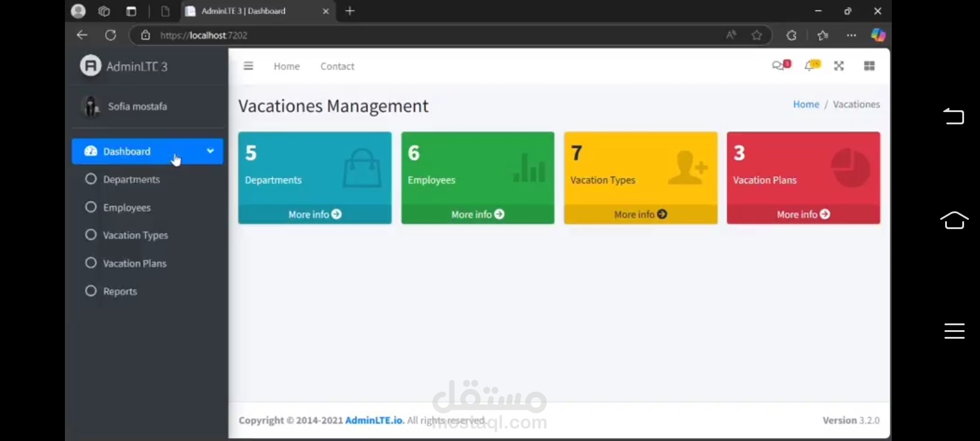Viewport: 980px width, 441px height.
Task: Tap the Android recent apps menu button
Action: [x=954, y=331]
